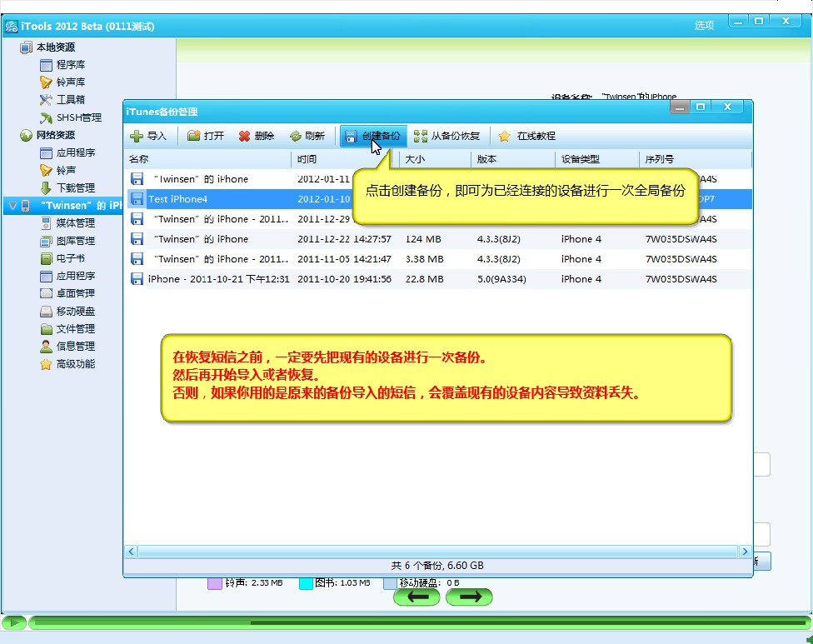This screenshot has width=813, height=644.
Task: Click the 导入 (Import) toolbar icon
Action: [137, 136]
